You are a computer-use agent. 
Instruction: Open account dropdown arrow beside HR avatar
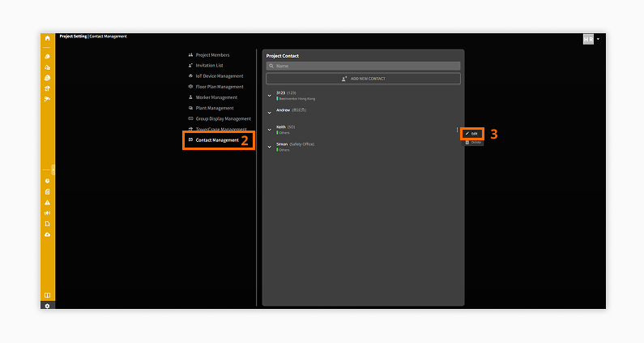click(x=598, y=39)
